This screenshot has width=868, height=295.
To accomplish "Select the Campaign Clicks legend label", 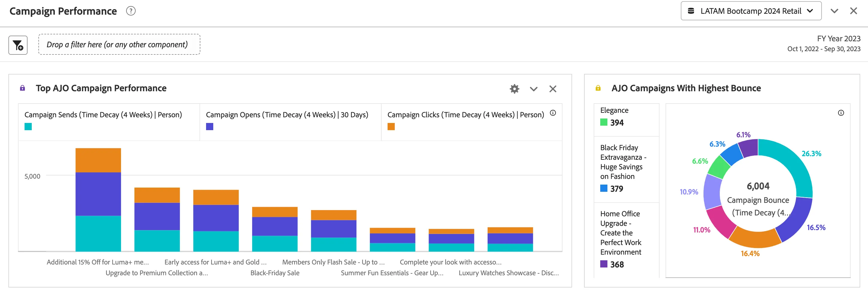I will coord(465,115).
